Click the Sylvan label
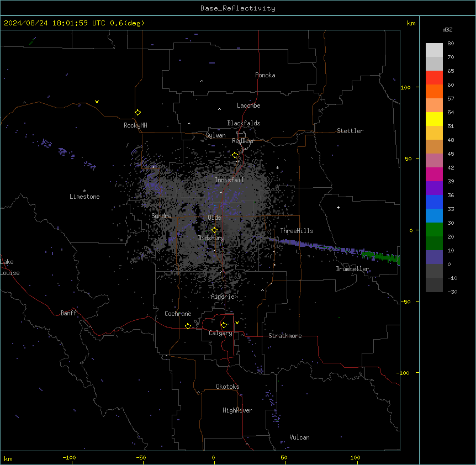 pos(215,135)
